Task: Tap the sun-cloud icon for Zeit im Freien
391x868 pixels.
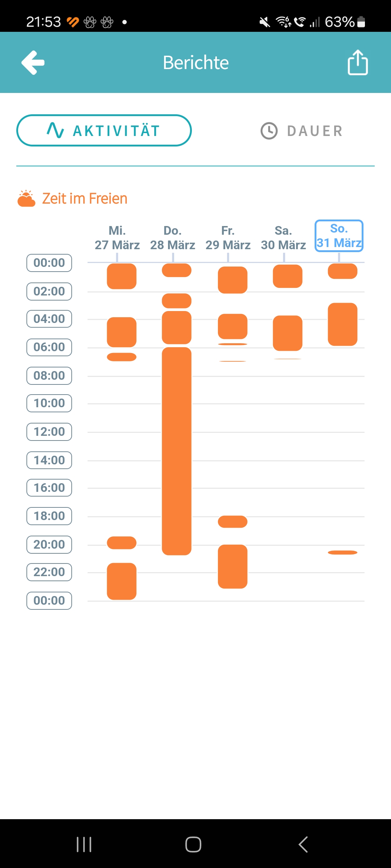Action: click(x=26, y=199)
